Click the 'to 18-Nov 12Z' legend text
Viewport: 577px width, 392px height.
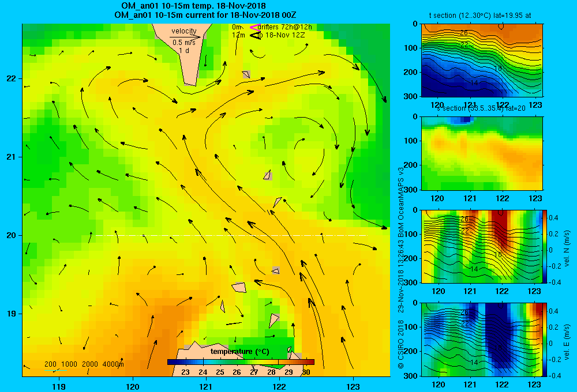pyautogui.click(x=282, y=35)
